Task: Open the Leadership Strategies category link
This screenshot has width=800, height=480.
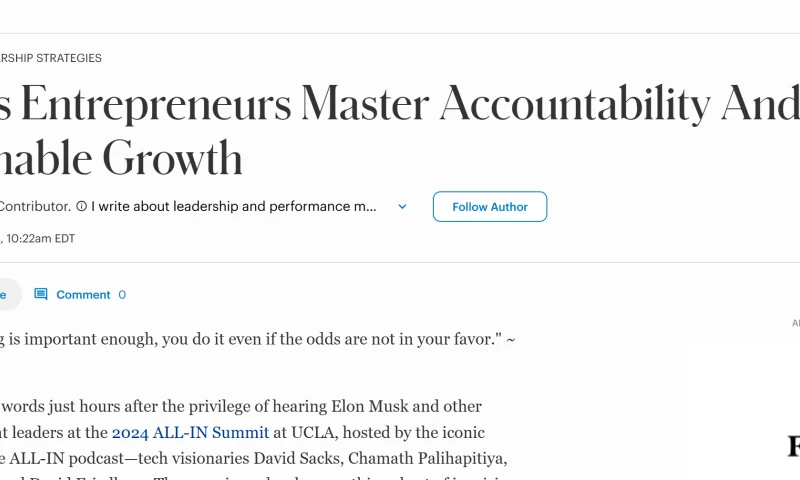Action: 50,58
